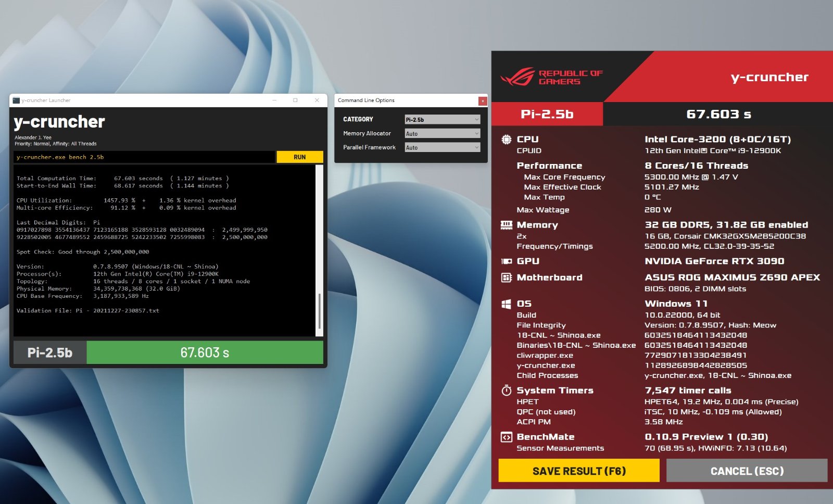Click the Pi-2.5b red tab in BenchMate
Screen dimensions: 833x504
[547, 114]
